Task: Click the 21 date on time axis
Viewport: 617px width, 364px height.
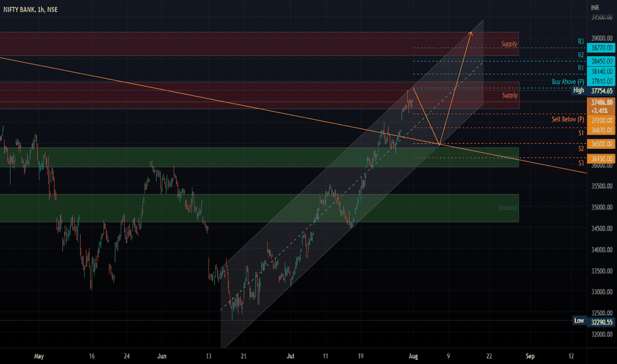Action: (x=244, y=356)
